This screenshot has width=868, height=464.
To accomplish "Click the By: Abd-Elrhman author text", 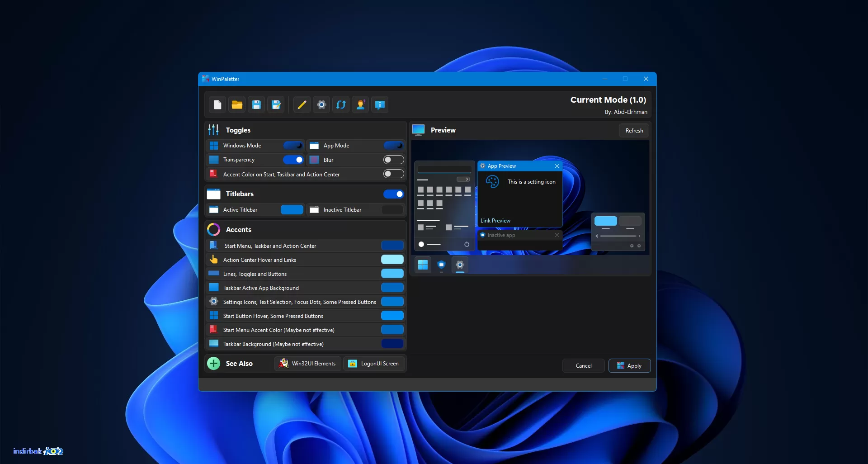I will click(x=626, y=112).
